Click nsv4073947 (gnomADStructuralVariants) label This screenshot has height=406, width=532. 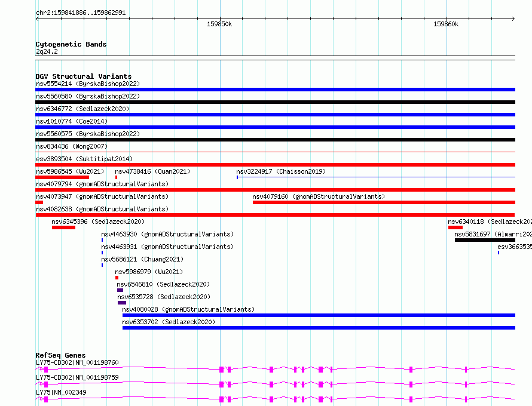click(x=102, y=196)
